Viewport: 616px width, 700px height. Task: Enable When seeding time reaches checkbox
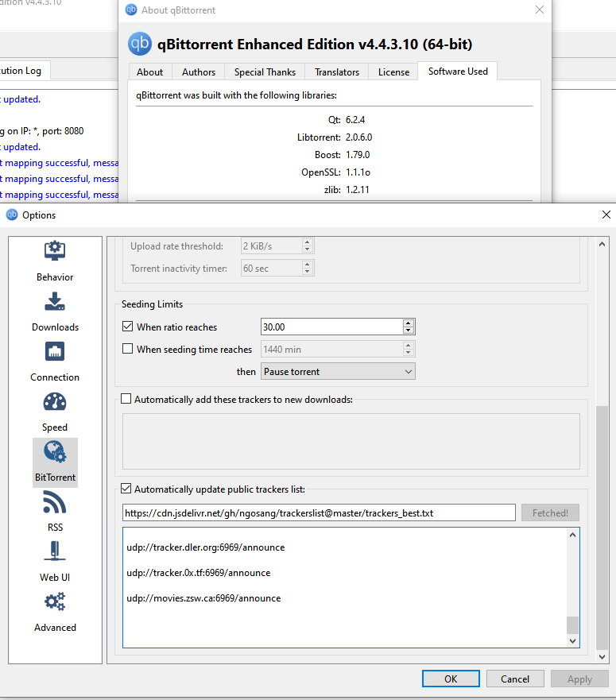[128, 349]
